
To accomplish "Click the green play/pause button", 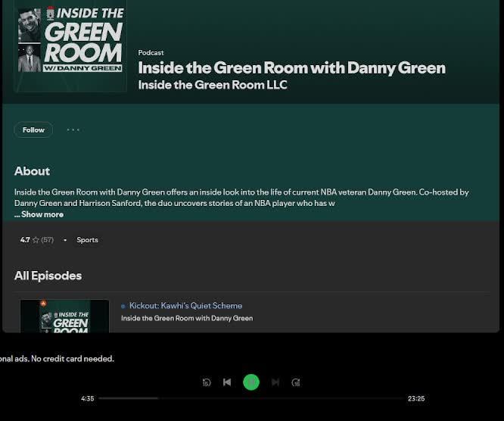I will [251, 382].
